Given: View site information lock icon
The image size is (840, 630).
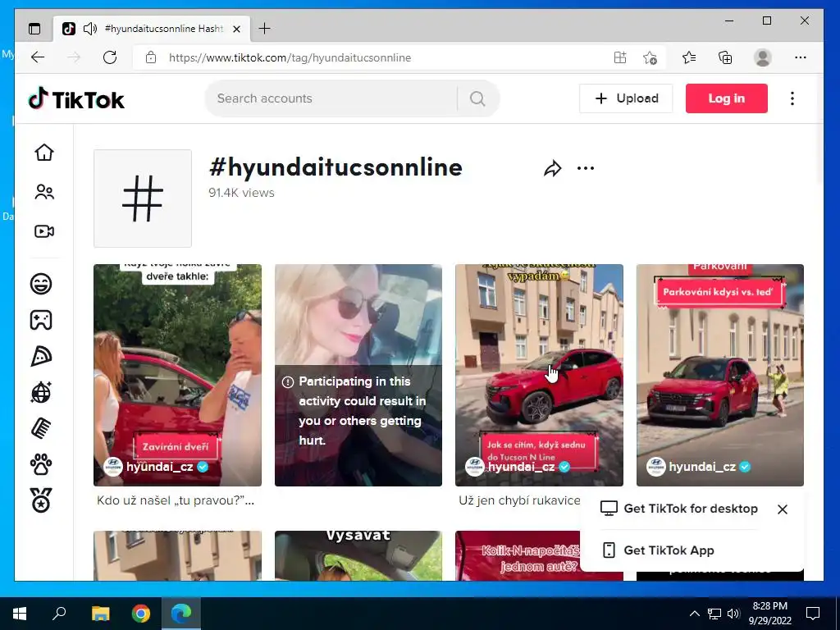Looking at the screenshot, I should [x=151, y=57].
